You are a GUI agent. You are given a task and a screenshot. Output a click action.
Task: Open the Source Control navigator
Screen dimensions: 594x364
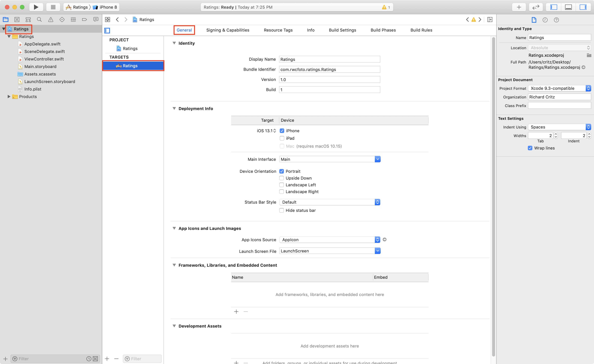pos(17,20)
